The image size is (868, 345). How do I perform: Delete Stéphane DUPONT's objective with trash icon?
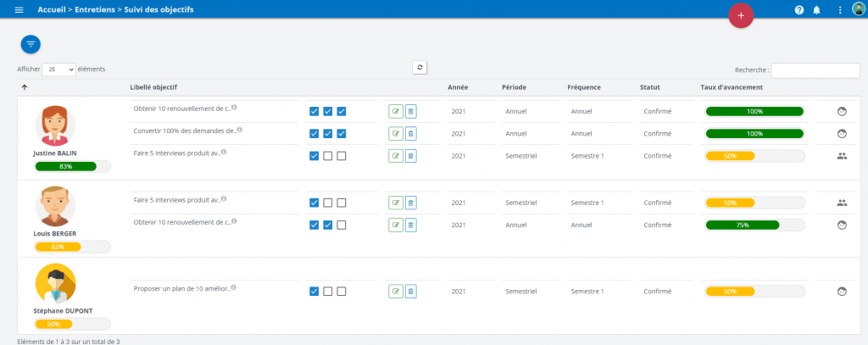[x=410, y=292]
